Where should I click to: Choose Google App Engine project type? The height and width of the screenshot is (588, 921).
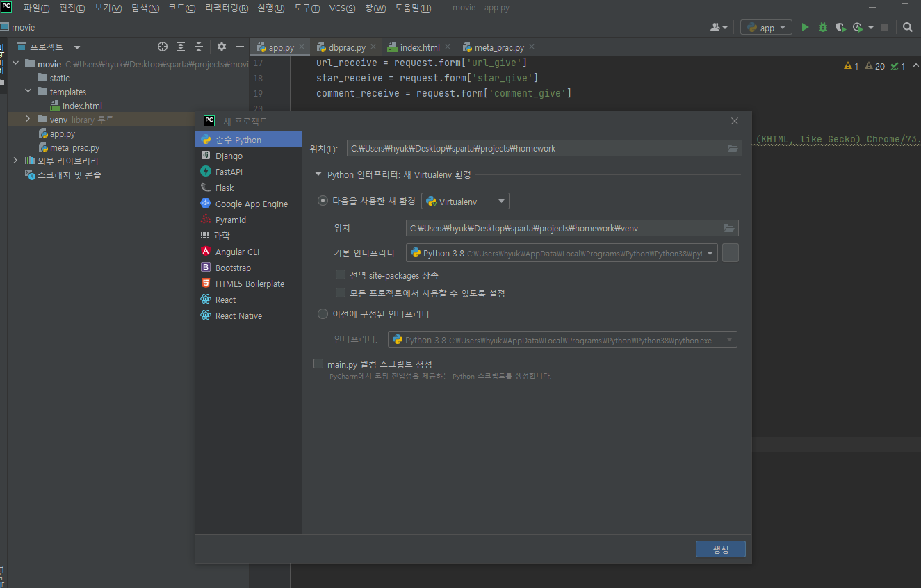[249, 204]
